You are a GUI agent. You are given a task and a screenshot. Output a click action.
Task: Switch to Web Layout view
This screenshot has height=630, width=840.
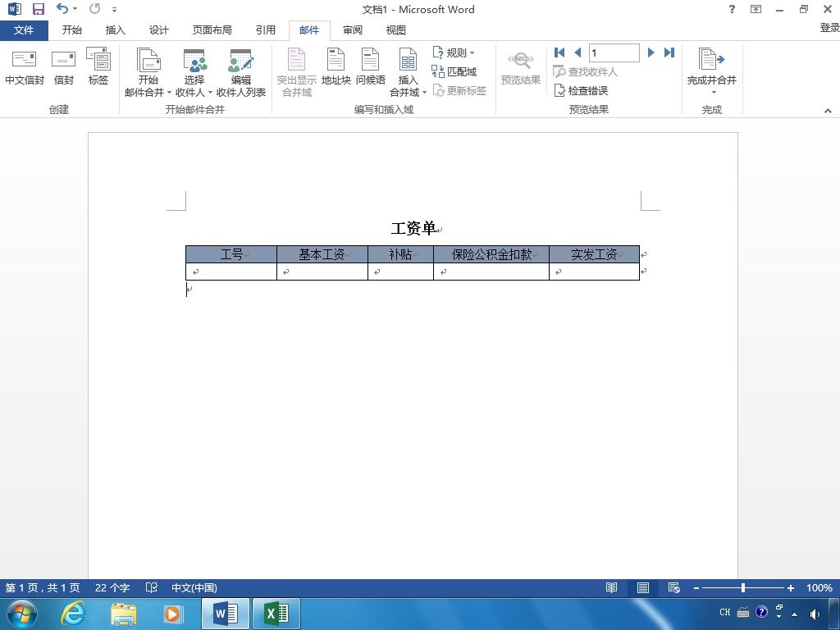(674, 587)
